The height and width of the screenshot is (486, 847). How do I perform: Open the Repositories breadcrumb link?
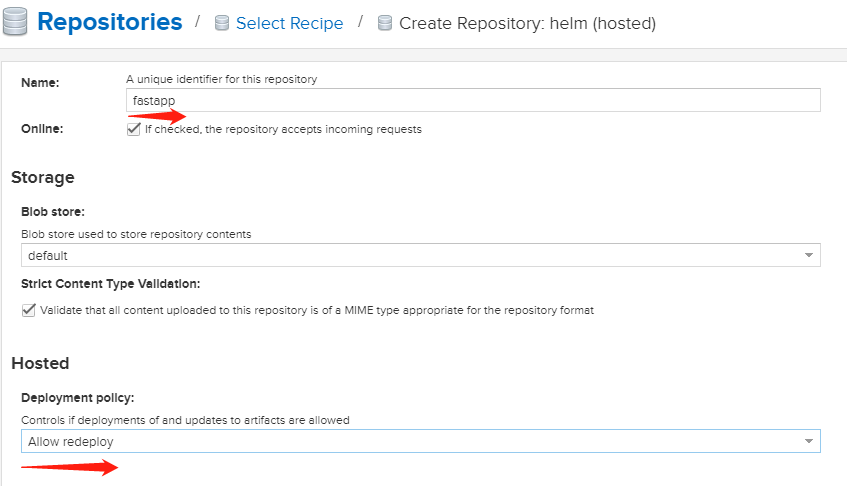click(110, 22)
